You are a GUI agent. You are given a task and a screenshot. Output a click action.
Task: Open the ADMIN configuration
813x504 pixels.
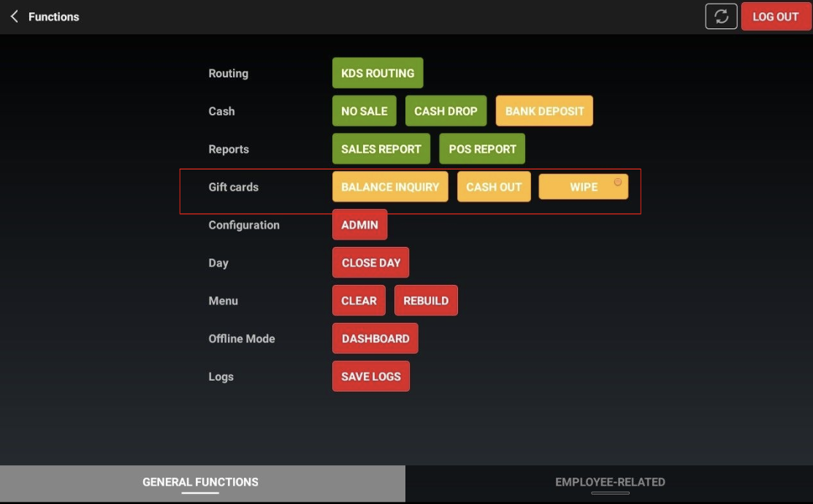tap(359, 225)
